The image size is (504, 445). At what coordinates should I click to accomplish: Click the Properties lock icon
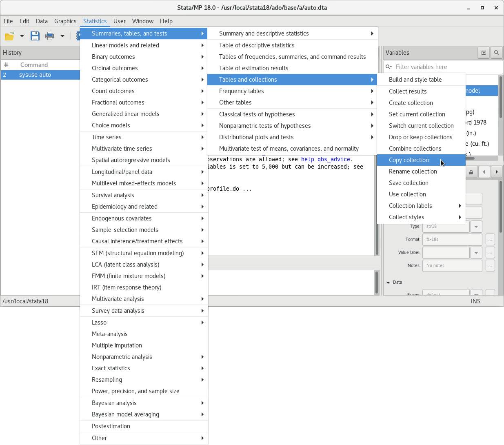pyautogui.click(x=471, y=172)
